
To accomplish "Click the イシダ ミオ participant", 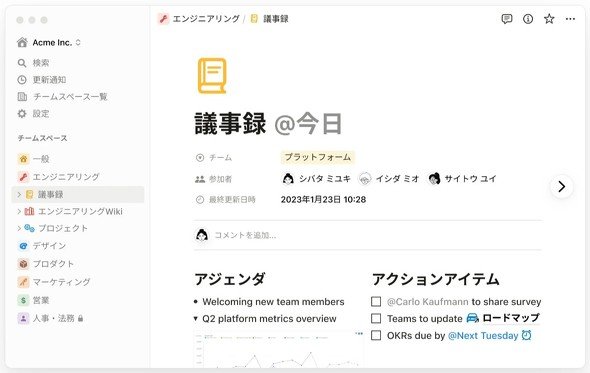I will (x=389, y=178).
